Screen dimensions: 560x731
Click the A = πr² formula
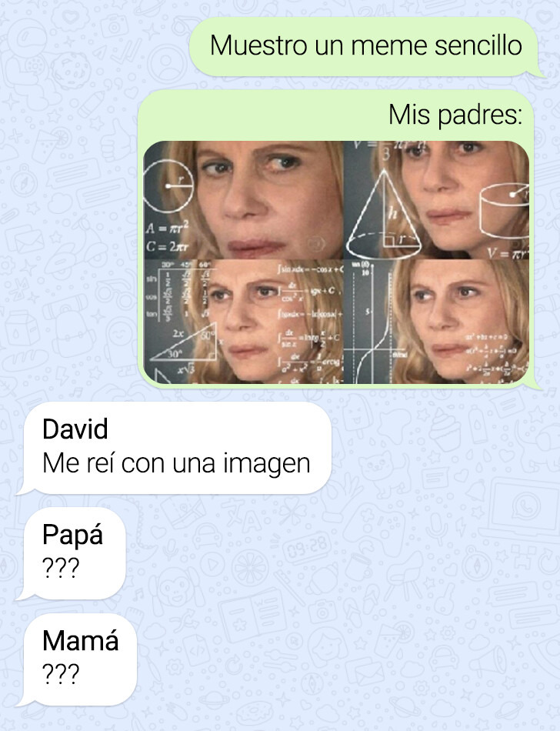(x=167, y=228)
